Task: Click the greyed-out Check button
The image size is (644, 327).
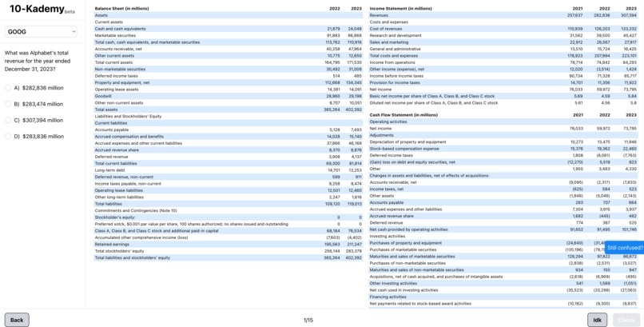Action: [x=626, y=320]
